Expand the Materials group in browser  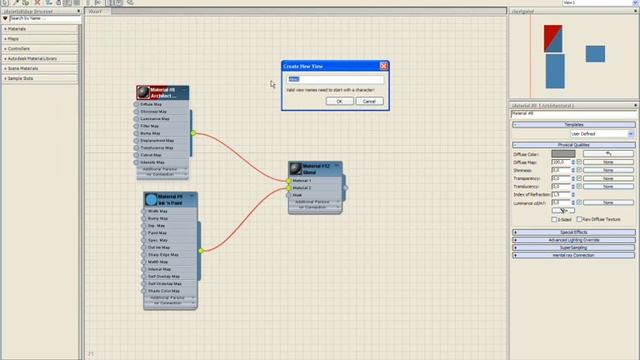coord(40,29)
